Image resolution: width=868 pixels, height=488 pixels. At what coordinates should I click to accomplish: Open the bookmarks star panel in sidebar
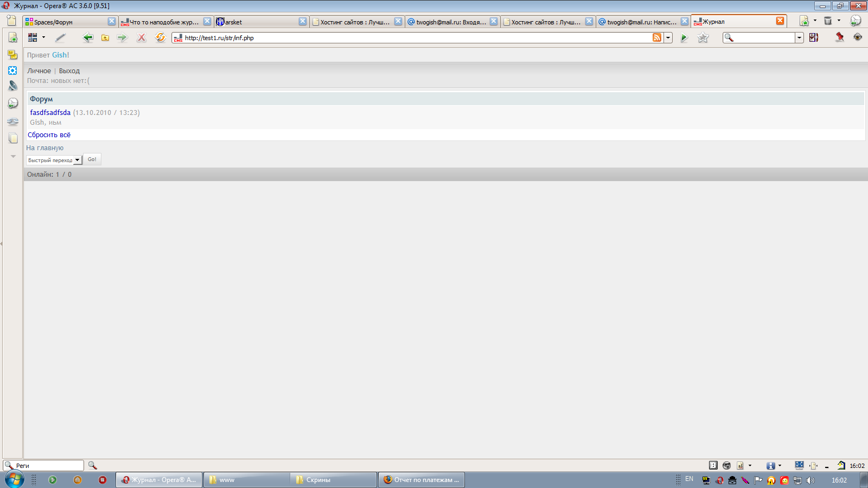pyautogui.click(x=12, y=37)
